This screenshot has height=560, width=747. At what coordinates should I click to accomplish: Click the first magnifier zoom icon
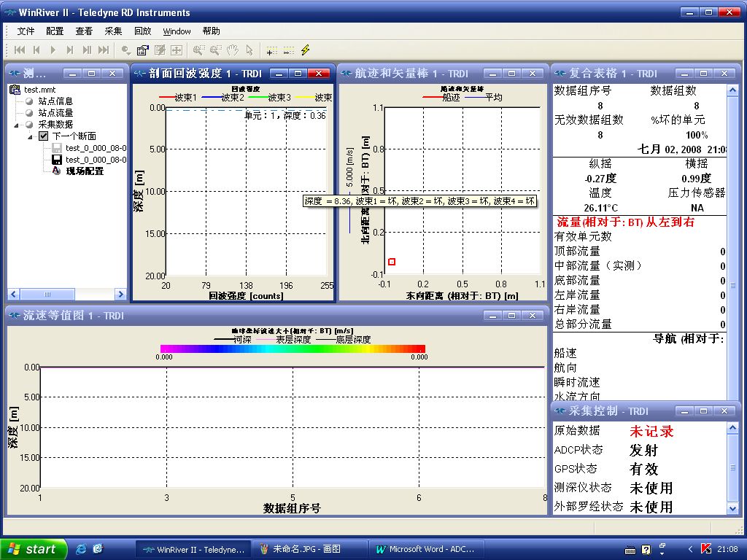pos(198,50)
